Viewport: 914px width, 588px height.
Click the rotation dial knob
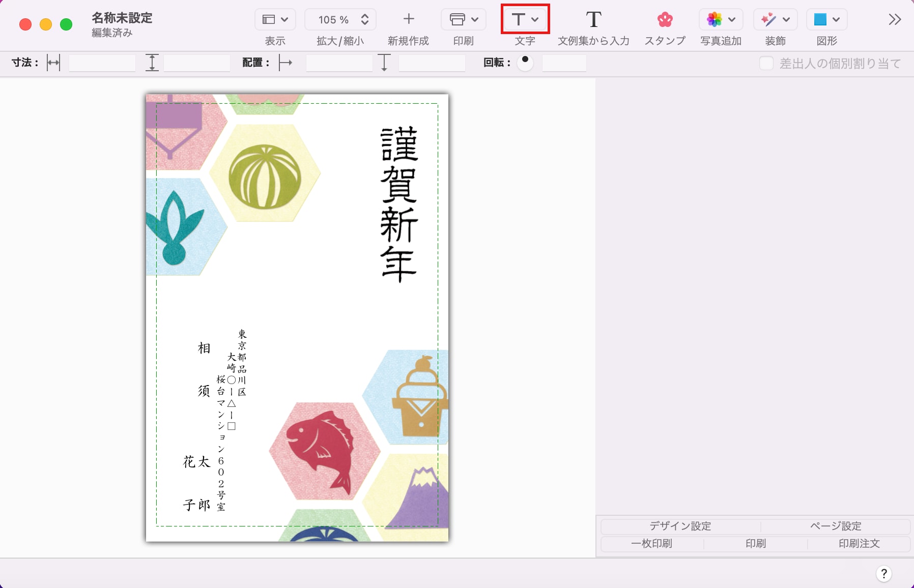click(x=525, y=63)
